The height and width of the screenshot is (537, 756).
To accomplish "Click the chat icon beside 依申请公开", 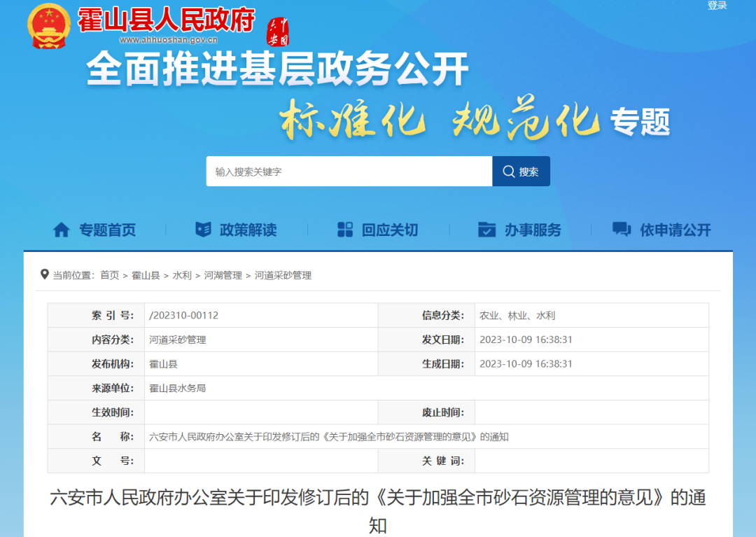I will click(x=621, y=229).
